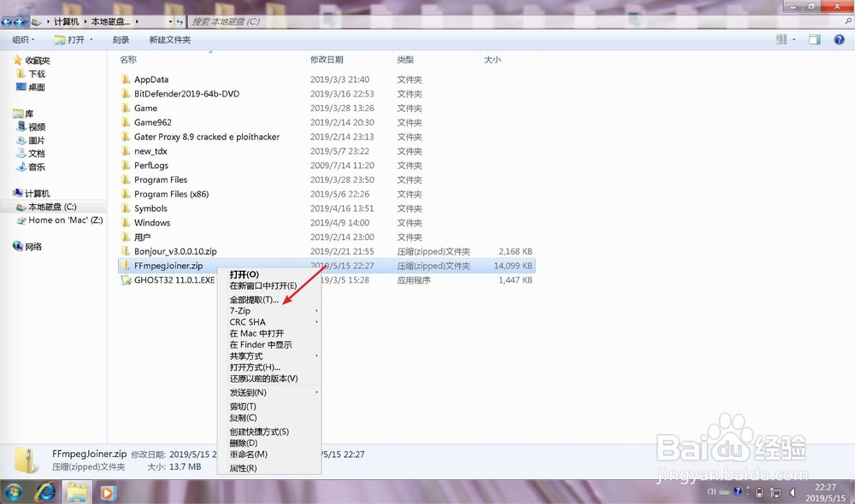Choose 打开方式(H)... in the context menu
855x504 pixels.
tap(255, 367)
